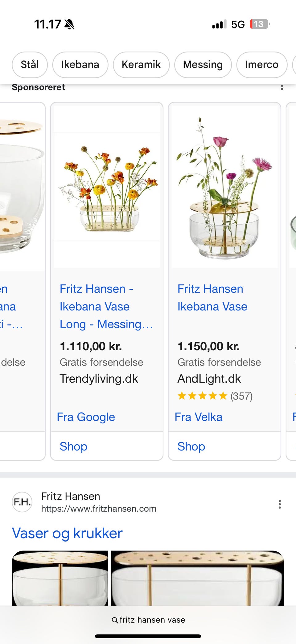Select the Imerco filter chip
The height and width of the screenshot is (644, 296).
[x=261, y=65]
